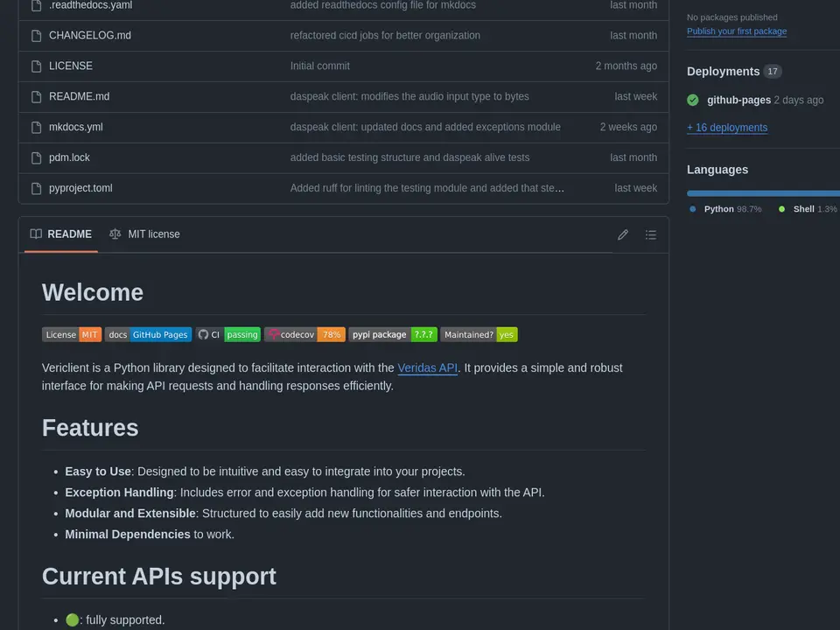Viewport: 840px width, 630px height.
Task: Click the languages percentage bar
Action: pyautogui.click(x=763, y=193)
